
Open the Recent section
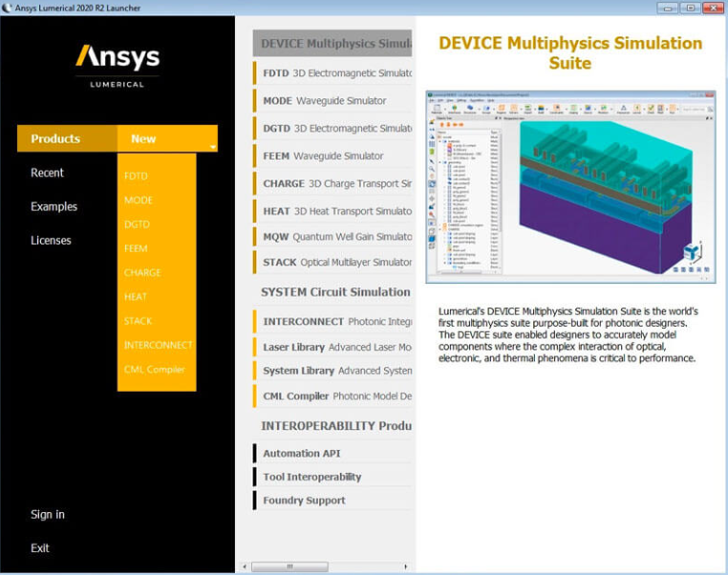point(47,173)
